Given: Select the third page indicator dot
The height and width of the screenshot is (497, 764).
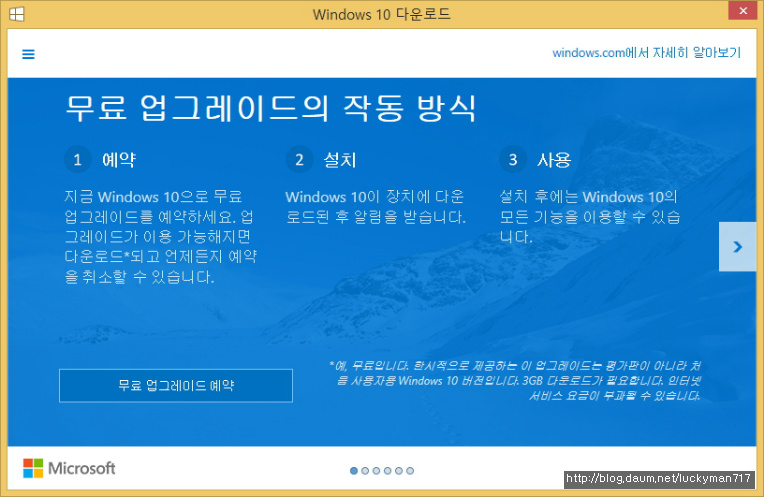Looking at the screenshot, I should [x=376, y=471].
